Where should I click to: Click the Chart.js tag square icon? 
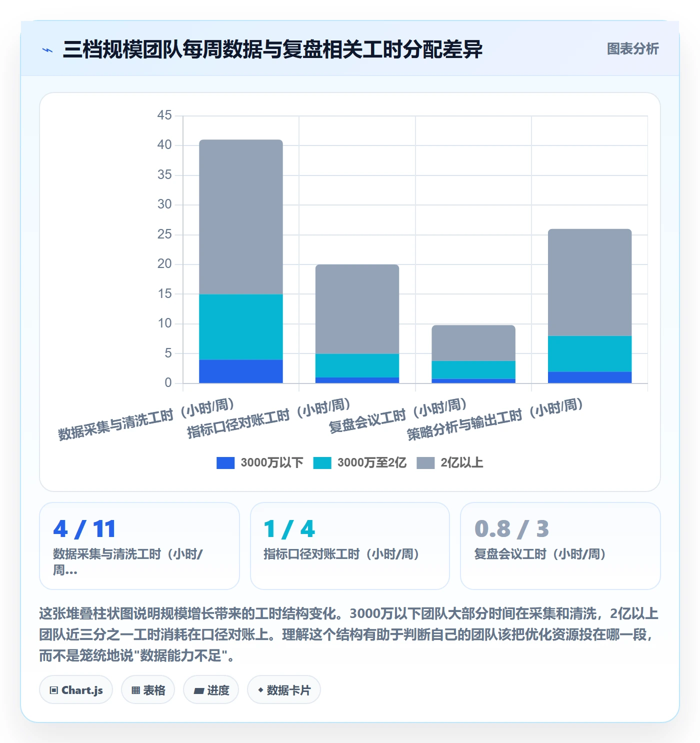point(54,690)
